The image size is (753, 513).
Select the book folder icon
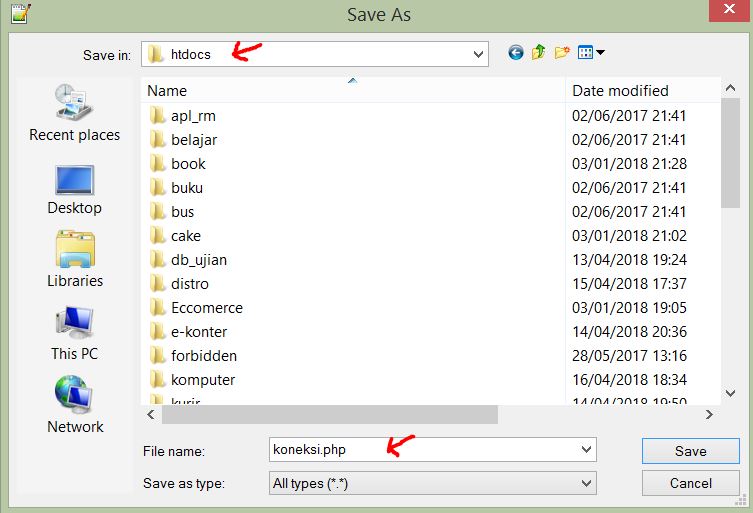coord(157,164)
